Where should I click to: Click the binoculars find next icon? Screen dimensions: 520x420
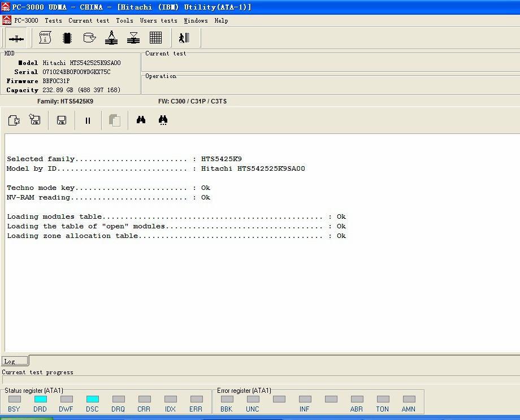tap(163, 120)
